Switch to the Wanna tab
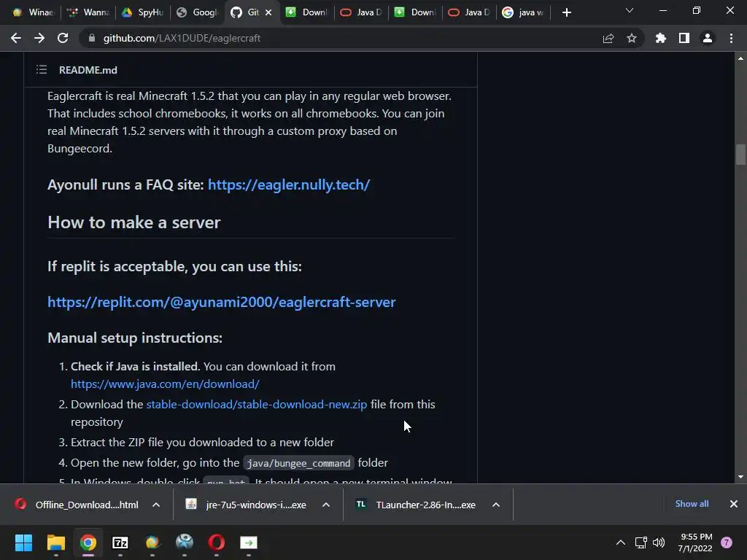Viewport: 747px width, 560px height. tap(88, 12)
